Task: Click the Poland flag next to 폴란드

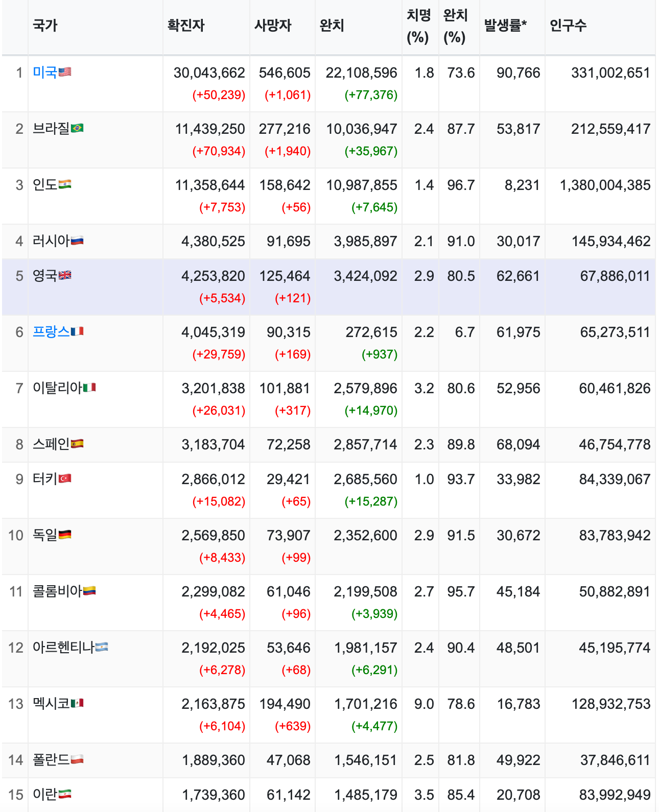Action: pos(77,759)
